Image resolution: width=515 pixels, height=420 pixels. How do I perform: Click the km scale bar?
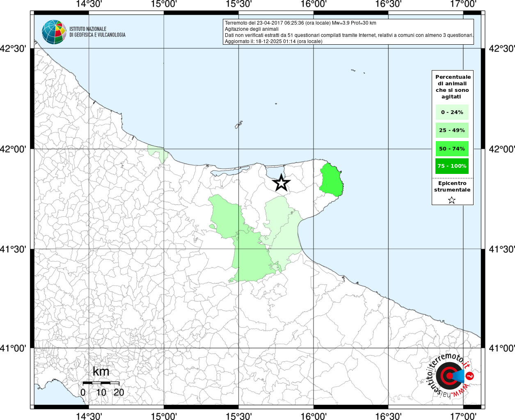pyautogui.click(x=101, y=383)
